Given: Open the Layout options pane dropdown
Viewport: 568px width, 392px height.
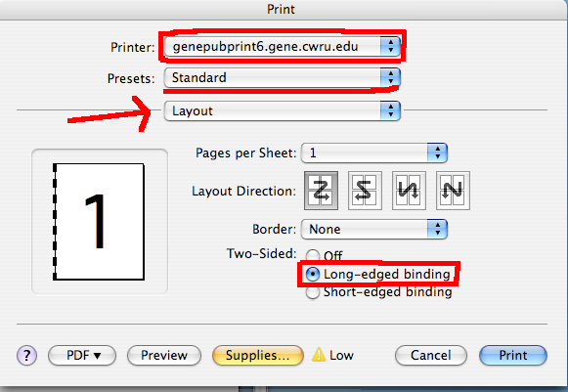Looking at the screenshot, I should click(x=283, y=110).
